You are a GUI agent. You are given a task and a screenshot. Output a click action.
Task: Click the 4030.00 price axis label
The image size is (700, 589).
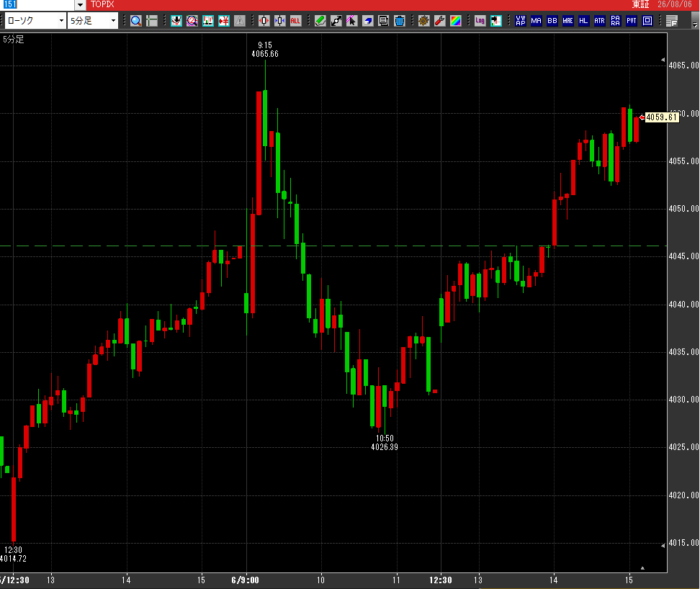click(x=683, y=400)
